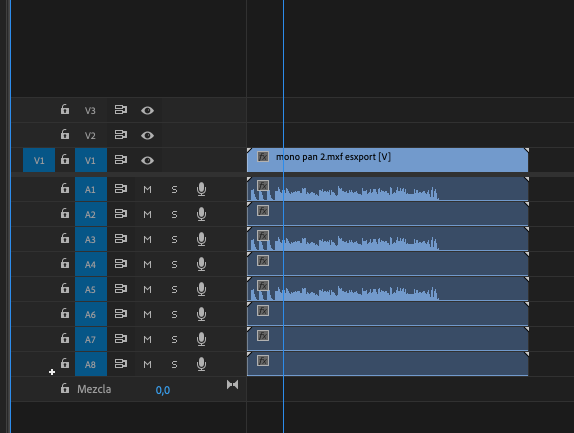Enable voice-over record on A6
This screenshot has width=574, height=433.
[x=201, y=314]
